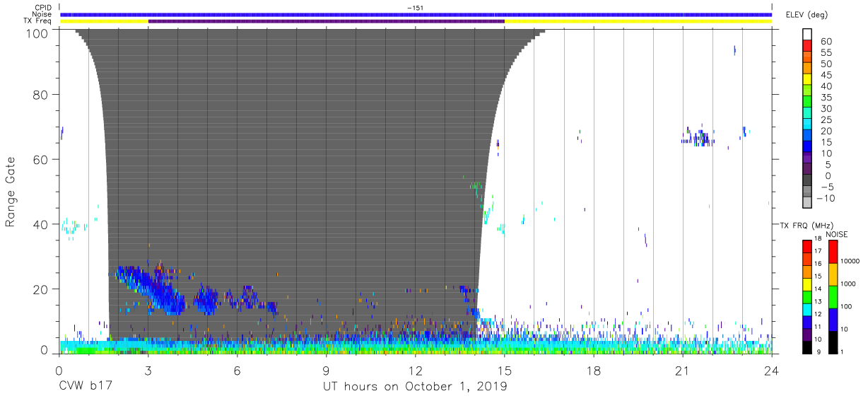Click the "-151" CPID value above the plot
The width and height of the screenshot is (868, 401).
tap(416, 8)
